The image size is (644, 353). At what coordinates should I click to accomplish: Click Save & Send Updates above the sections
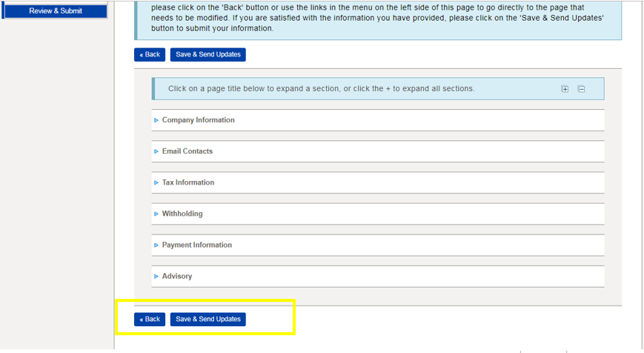pyautogui.click(x=208, y=55)
